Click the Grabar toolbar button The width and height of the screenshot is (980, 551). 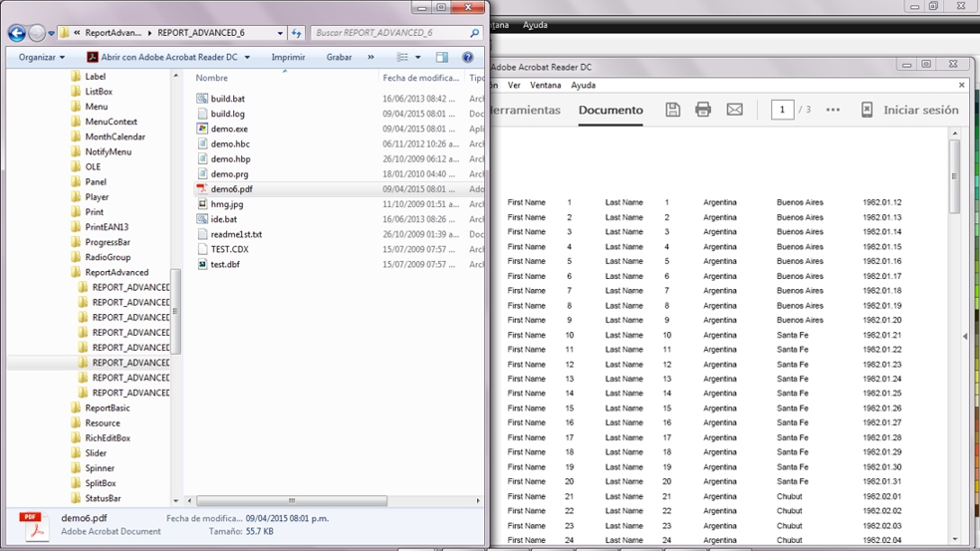pos(339,57)
